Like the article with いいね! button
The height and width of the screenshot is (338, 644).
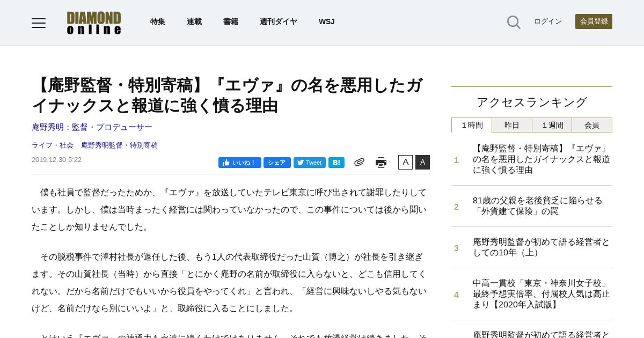(x=240, y=163)
